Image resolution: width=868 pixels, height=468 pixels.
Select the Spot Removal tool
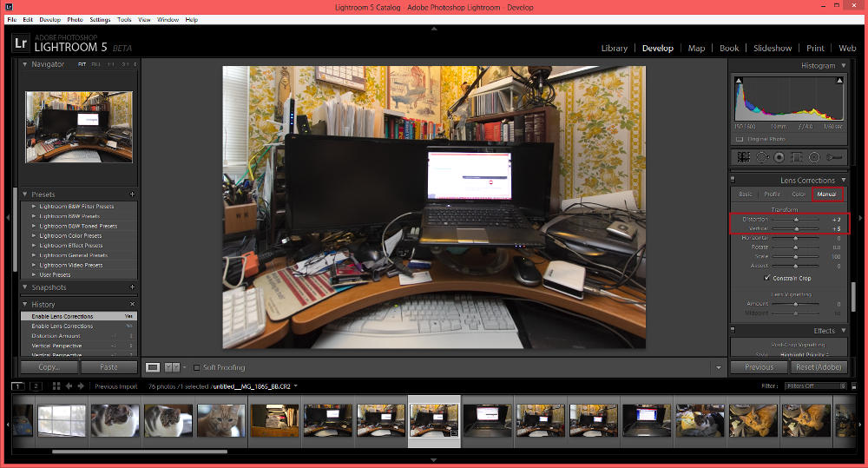(762, 157)
